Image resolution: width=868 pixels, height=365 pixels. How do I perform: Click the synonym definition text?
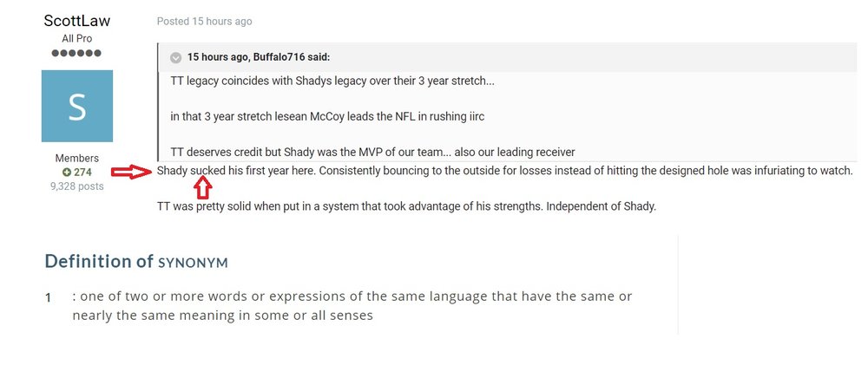tap(352, 306)
